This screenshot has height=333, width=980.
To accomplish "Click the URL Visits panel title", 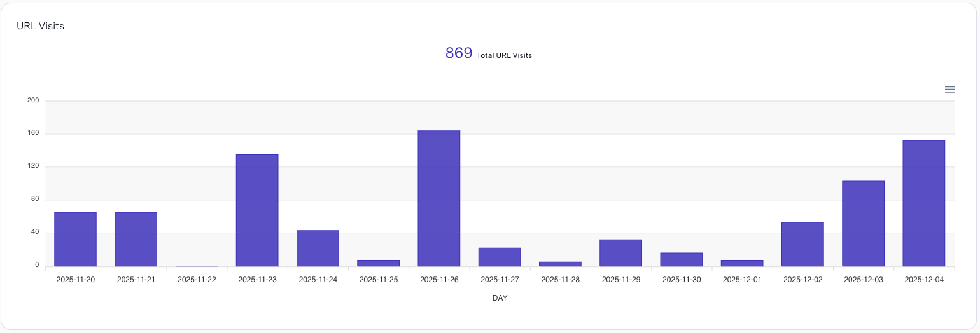I will tap(40, 26).
